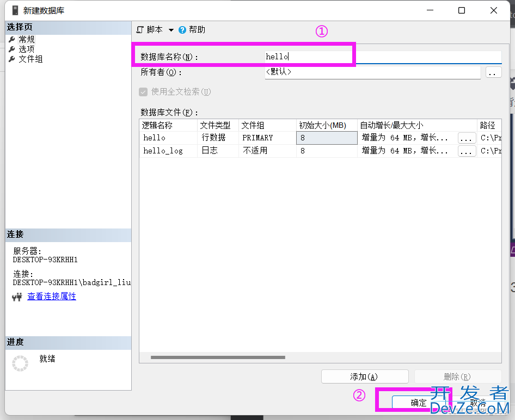Click initial size cell of hello_log row
This screenshot has width=515, height=420.
pos(327,151)
